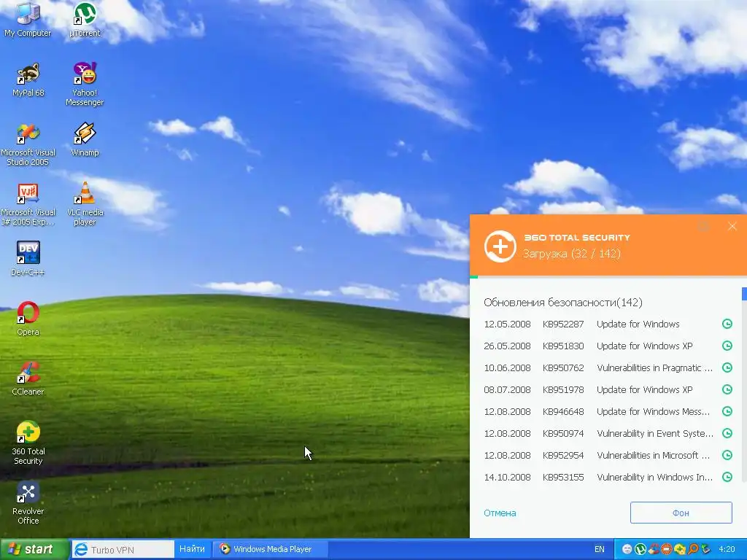Open the Windows start menu
Image resolution: width=747 pixels, height=560 pixels.
pyautogui.click(x=34, y=550)
